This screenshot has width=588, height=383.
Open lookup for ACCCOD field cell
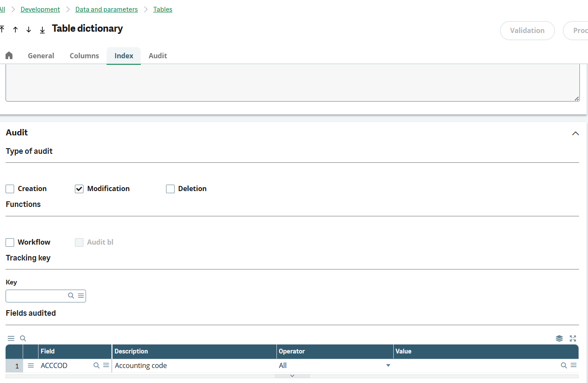coord(96,365)
